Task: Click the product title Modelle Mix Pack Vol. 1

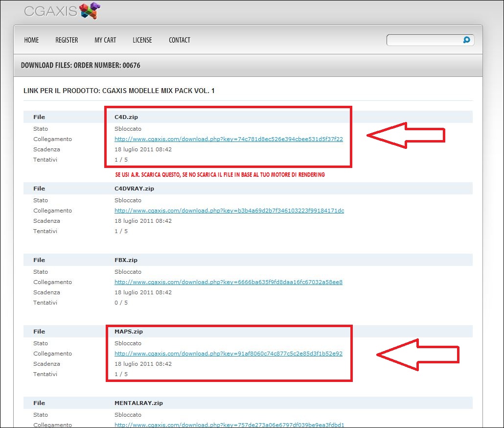Action: pos(119,91)
